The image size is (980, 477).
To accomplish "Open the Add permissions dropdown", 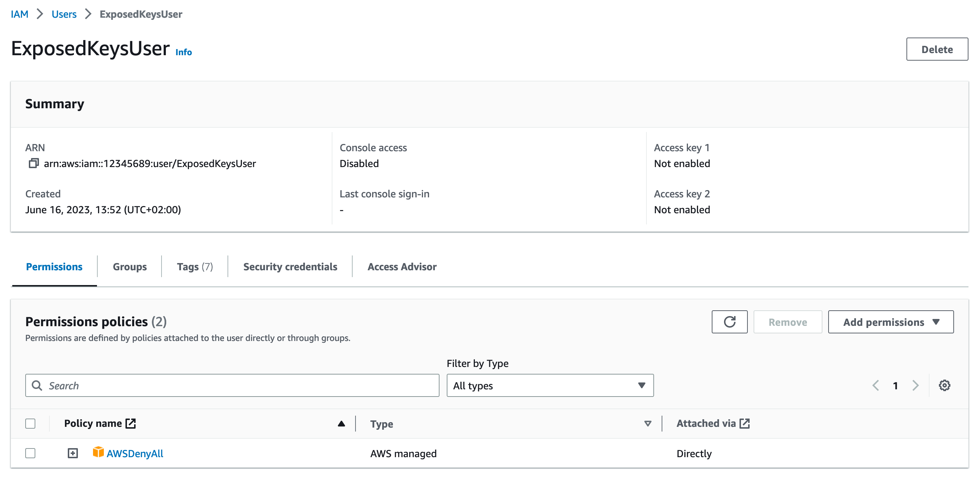I will pos(891,322).
